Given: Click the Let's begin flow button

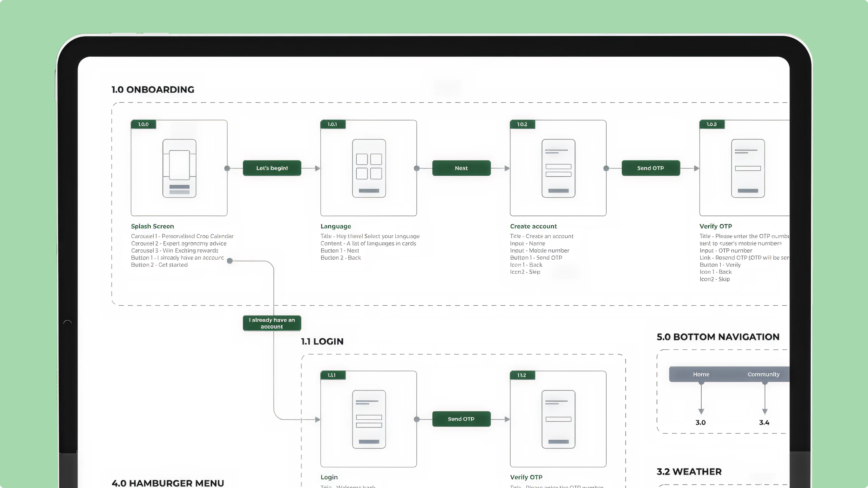Looking at the screenshot, I should point(272,168).
